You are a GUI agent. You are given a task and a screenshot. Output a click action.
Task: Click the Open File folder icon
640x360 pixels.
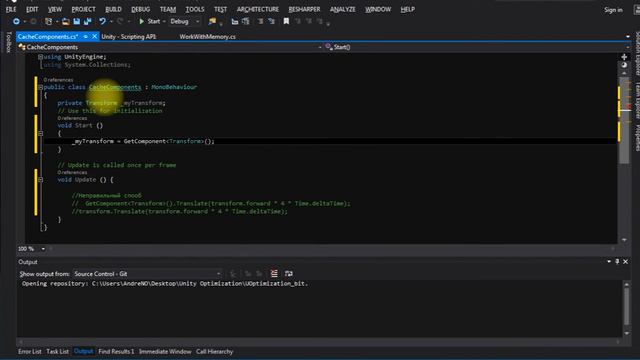click(x=65, y=21)
